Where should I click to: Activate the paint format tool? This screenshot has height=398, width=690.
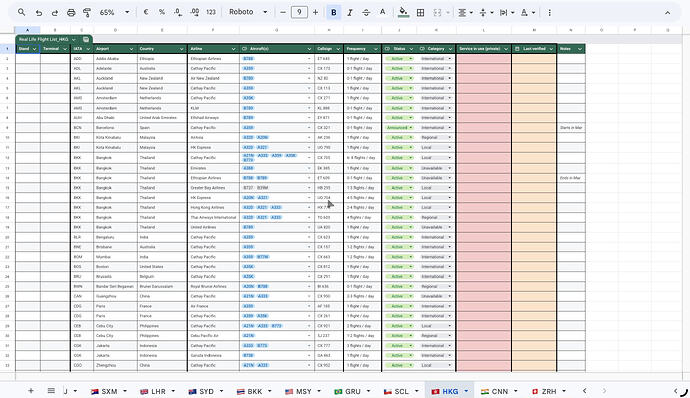pos(87,13)
